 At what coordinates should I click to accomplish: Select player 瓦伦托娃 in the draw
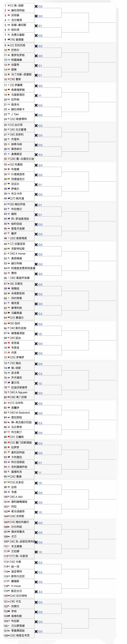pyautogui.click(x=20, y=45)
